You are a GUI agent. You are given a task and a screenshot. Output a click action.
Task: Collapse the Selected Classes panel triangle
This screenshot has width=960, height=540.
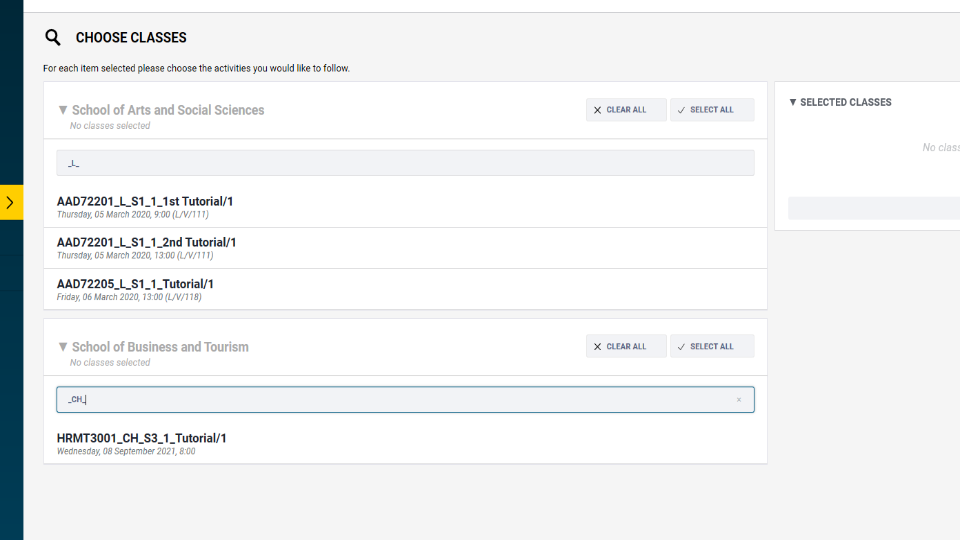pyautogui.click(x=793, y=102)
